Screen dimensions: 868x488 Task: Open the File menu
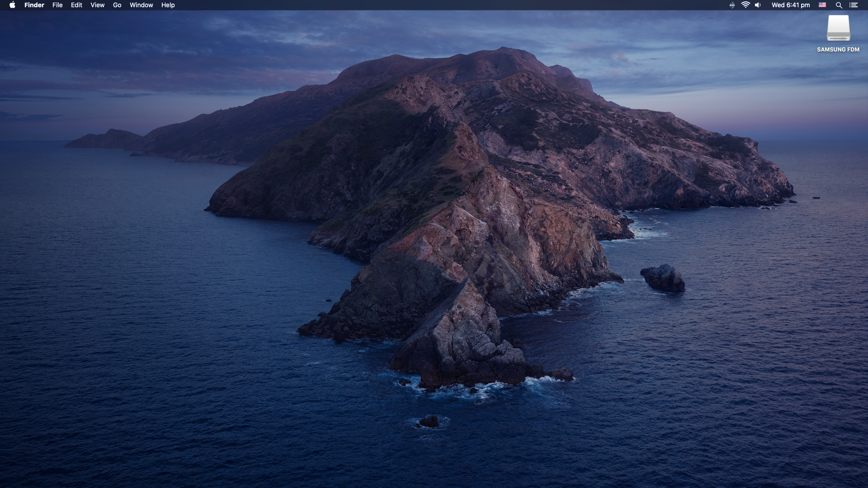click(x=57, y=5)
